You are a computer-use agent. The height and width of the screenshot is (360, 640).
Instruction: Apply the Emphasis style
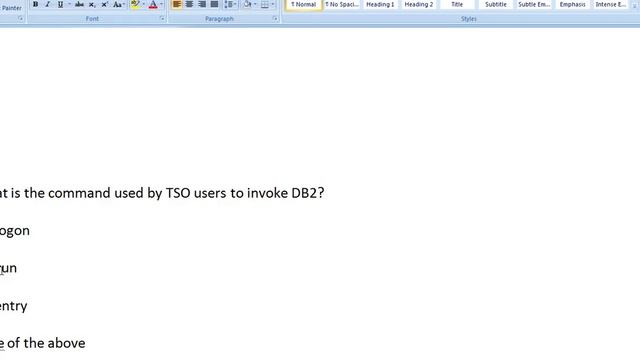(x=572, y=4)
